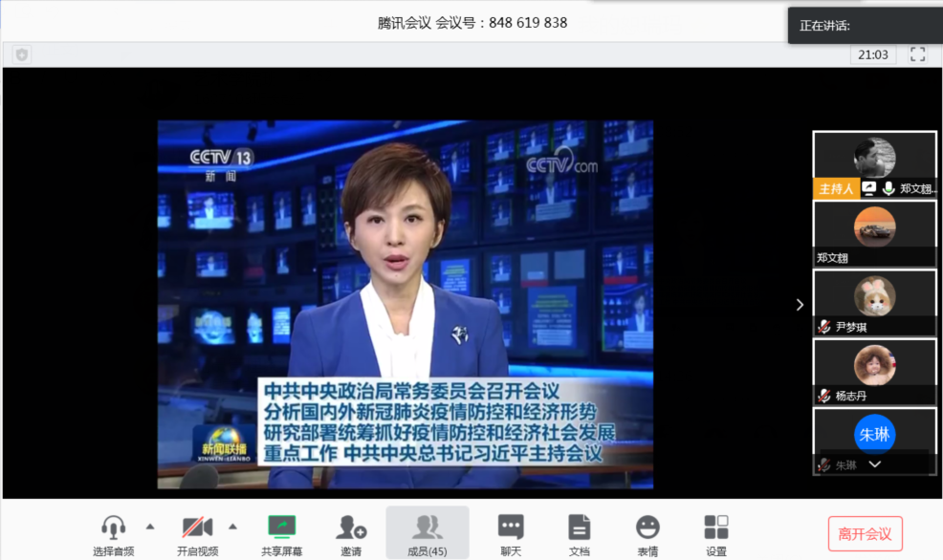Open meeting 设置 settings
The image size is (943, 560).
716,527
